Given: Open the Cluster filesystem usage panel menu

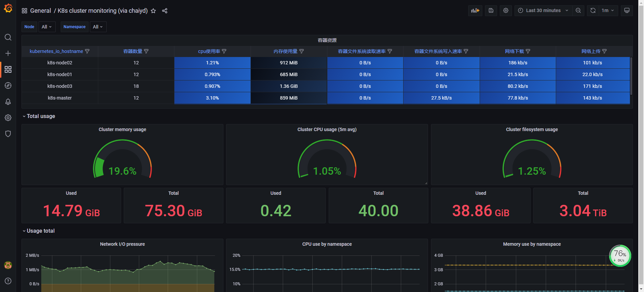Looking at the screenshot, I should pos(532,129).
